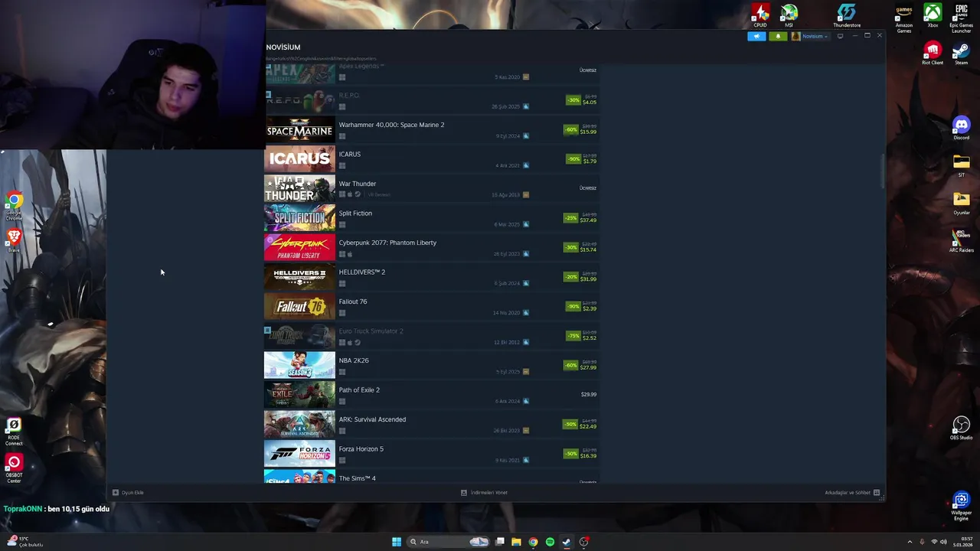Image resolution: width=980 pixels, height=551 pixels.
Task: Open Spotify from the taskbar
Action: [550, 542]
